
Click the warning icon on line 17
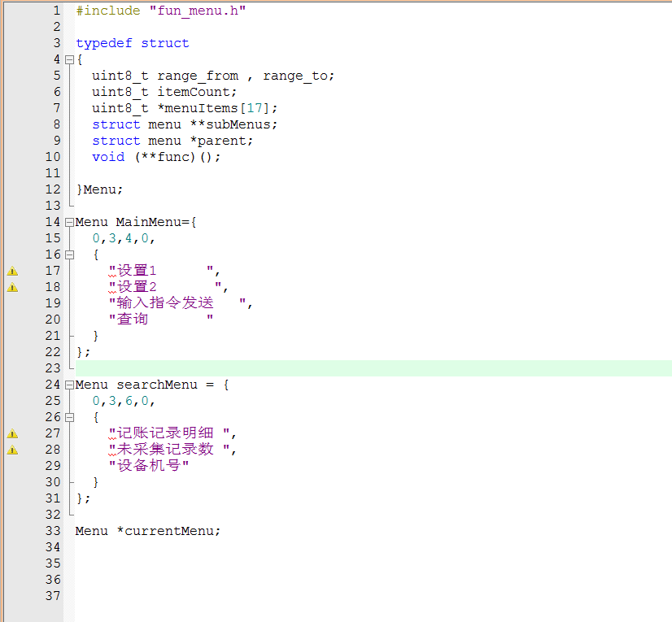pyautogui.click(x=12, y=271)
